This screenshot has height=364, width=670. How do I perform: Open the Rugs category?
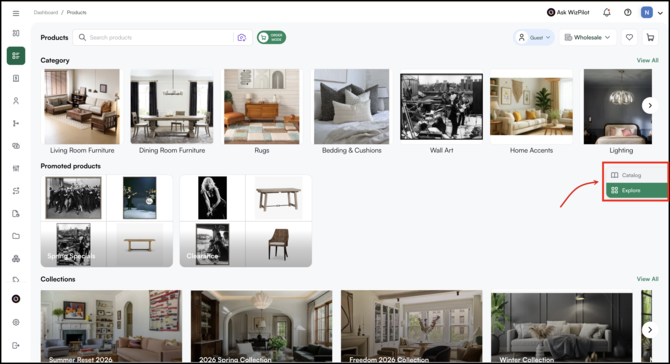[x=262, y=112]
